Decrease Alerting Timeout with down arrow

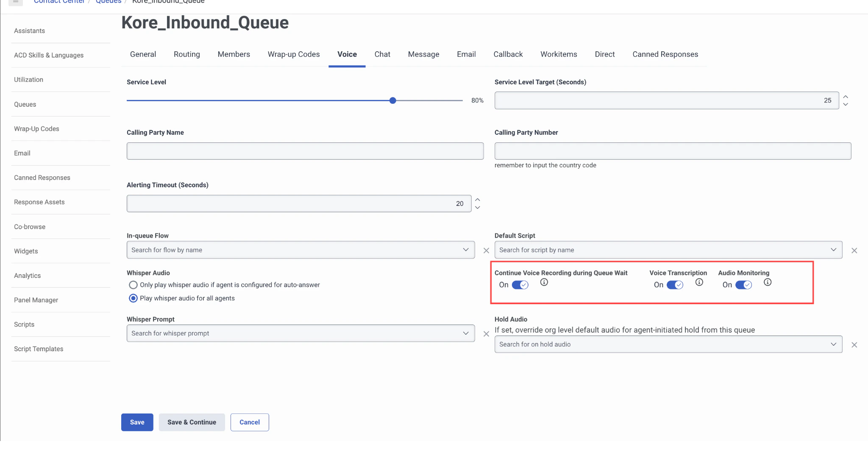tap(478, 208)
